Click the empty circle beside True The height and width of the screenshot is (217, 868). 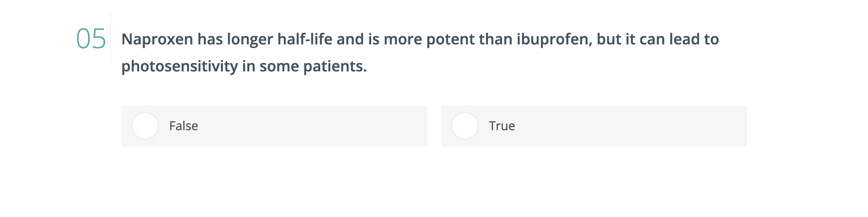pyautogui.click(x=465, y=126)
